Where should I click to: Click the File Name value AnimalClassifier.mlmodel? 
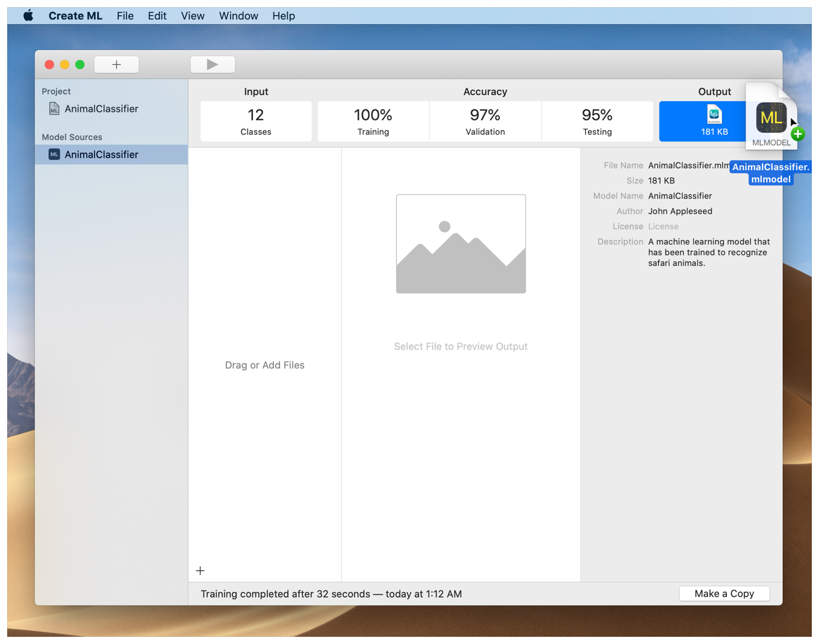(x=689, y=166)
